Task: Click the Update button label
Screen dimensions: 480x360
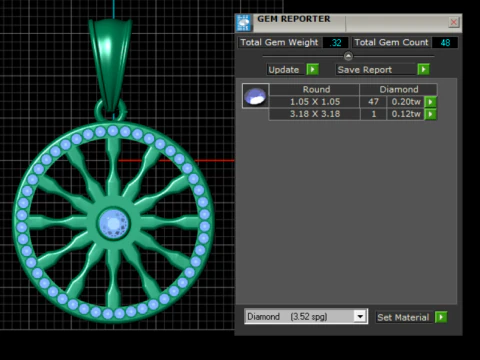Action: tap(284, 70)
